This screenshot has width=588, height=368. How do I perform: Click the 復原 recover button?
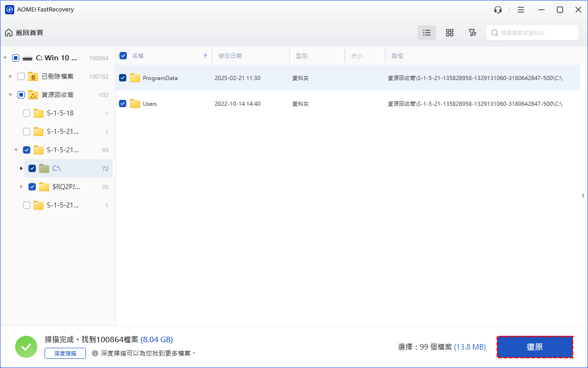point(535,347)
